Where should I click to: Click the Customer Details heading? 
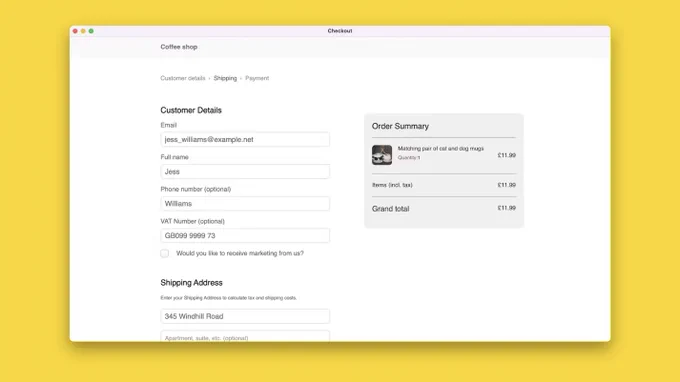tap(191, 110)
